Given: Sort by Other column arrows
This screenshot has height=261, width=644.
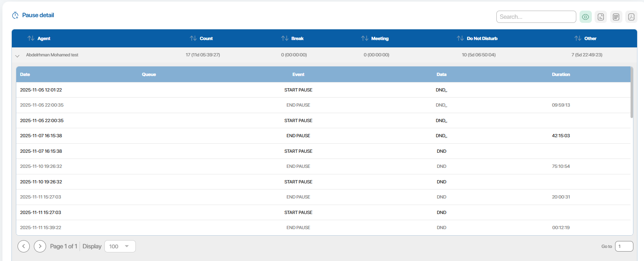Looking at the screenshot, I should click(578, 38).
